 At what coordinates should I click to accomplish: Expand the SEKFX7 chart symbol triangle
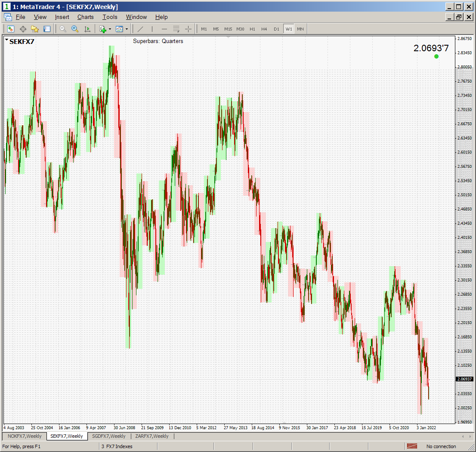pos(7,40)
